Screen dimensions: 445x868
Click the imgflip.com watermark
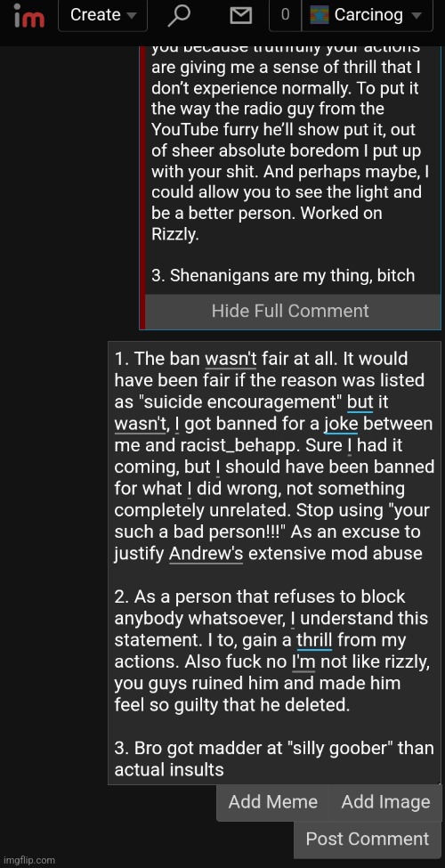point(28,860)
